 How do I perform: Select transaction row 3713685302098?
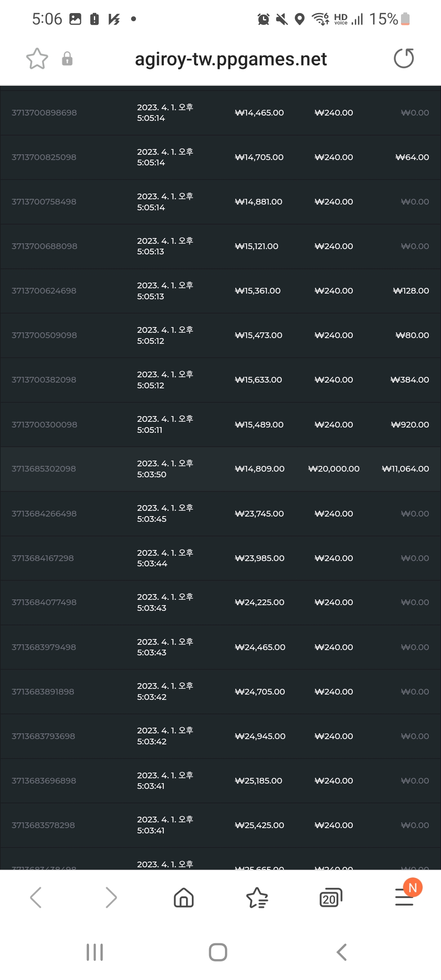click(220, 469)
